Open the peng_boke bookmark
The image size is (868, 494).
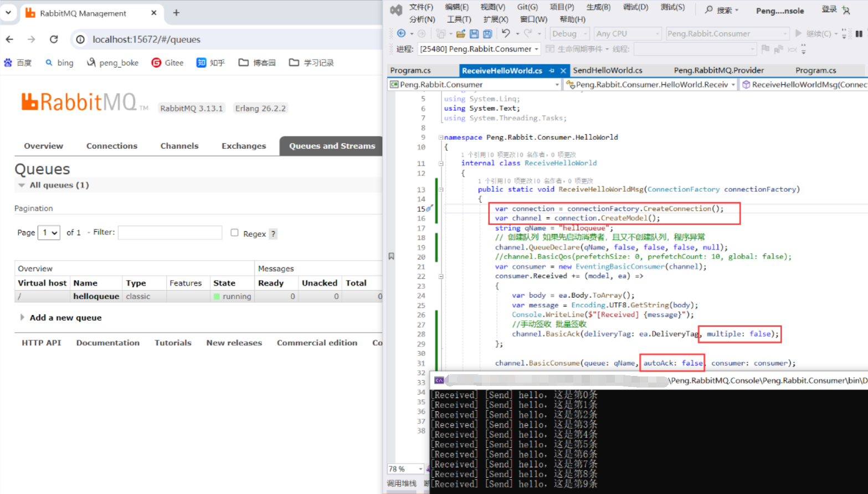[x=112, y=63]
